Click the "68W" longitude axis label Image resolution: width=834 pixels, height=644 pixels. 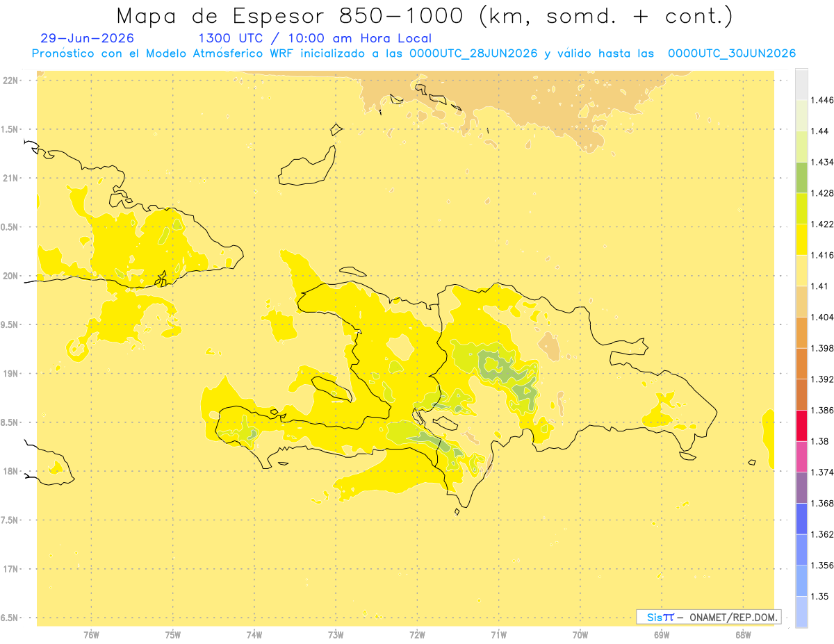pyautogui.click(x=743, y=634)
